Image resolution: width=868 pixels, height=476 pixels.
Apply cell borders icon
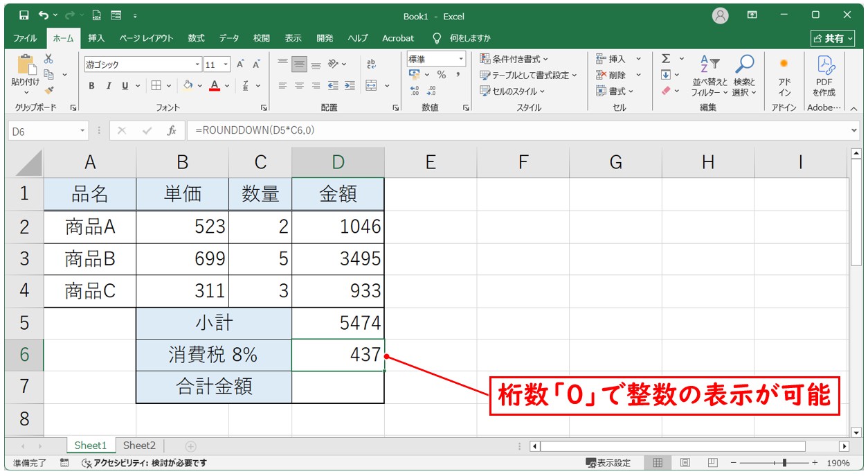tap(156, 86)
